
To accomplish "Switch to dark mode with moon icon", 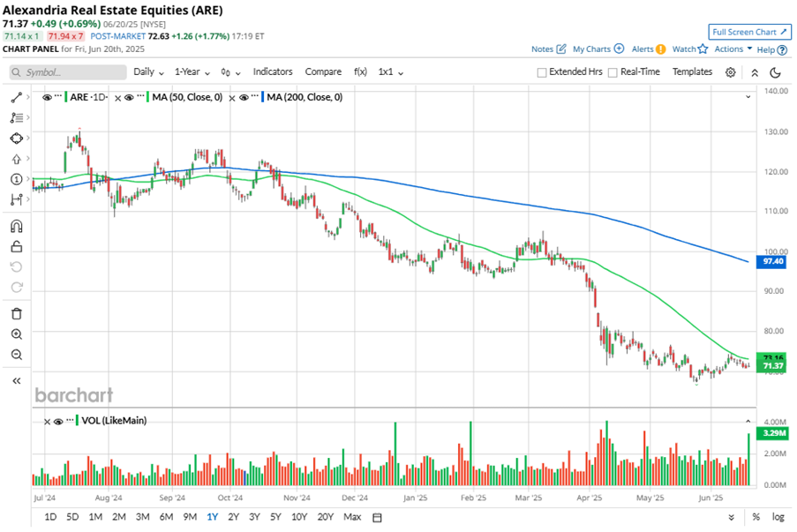I will point(775,72).
